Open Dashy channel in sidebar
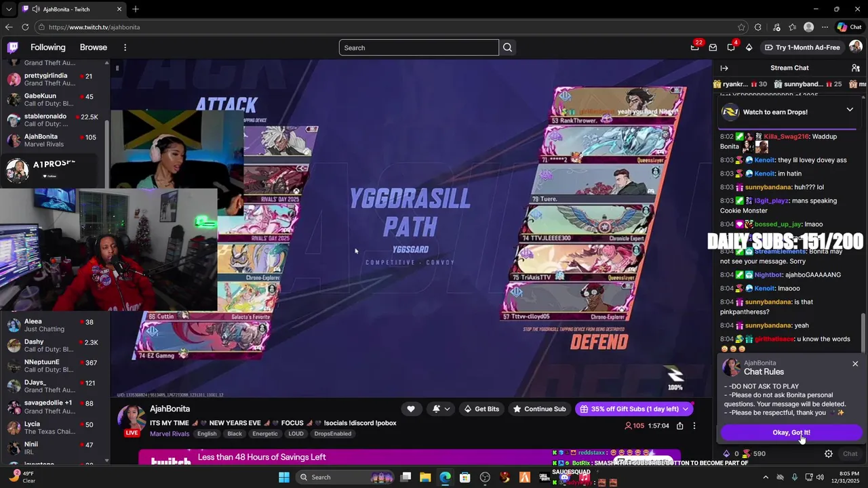 pyautogui.click(x=54, y=346)
